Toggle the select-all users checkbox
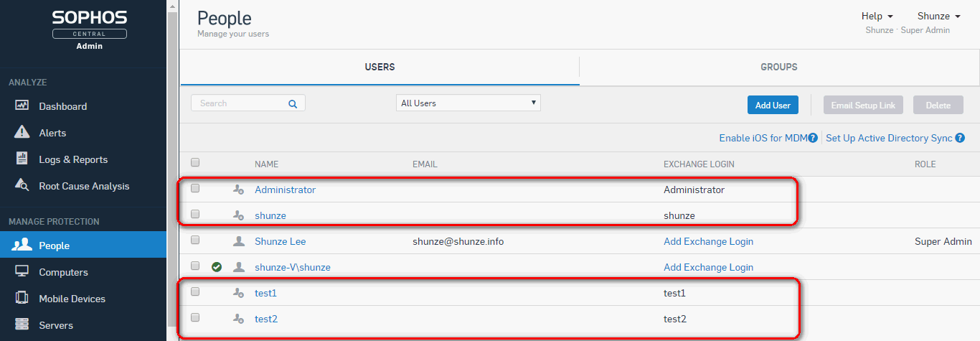Screen dimensions: 980x341 click(x=195, y=162)
